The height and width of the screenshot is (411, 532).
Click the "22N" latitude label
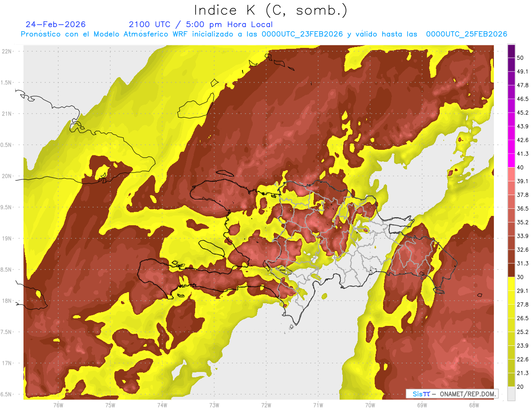(x=7, y=51)
